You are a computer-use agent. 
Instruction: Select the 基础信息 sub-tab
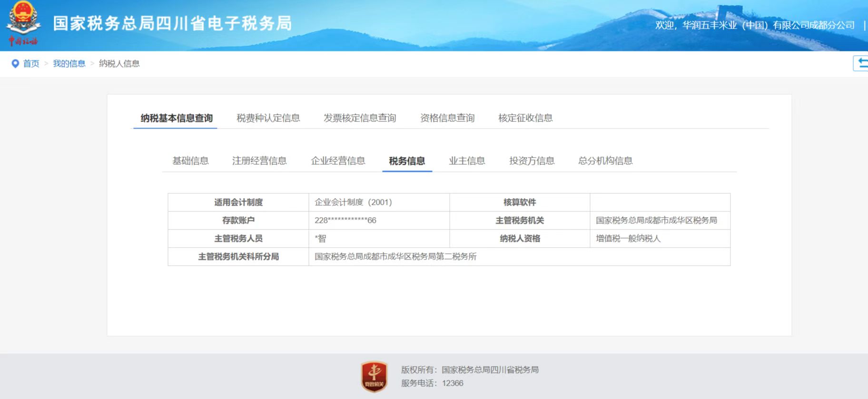[190, 161]
